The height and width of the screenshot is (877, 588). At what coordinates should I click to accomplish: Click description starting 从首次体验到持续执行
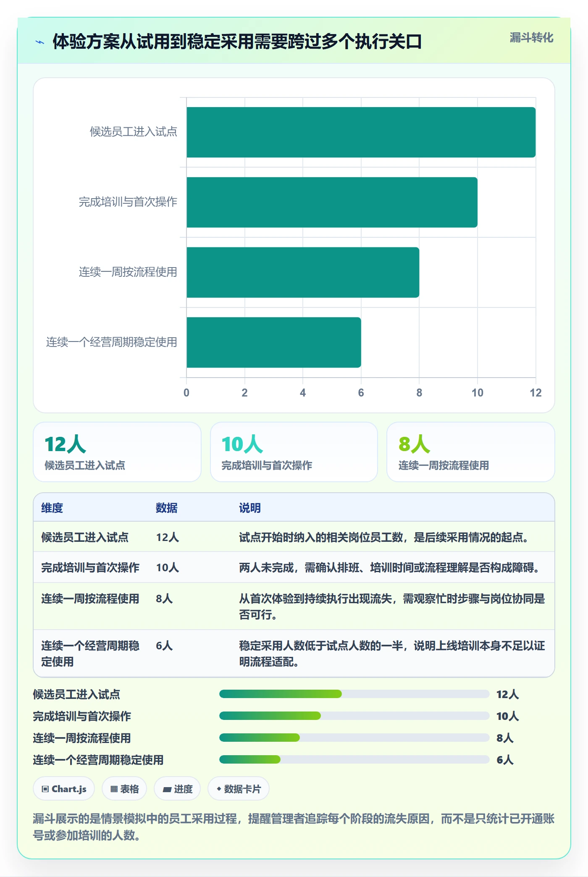[392, 607]
